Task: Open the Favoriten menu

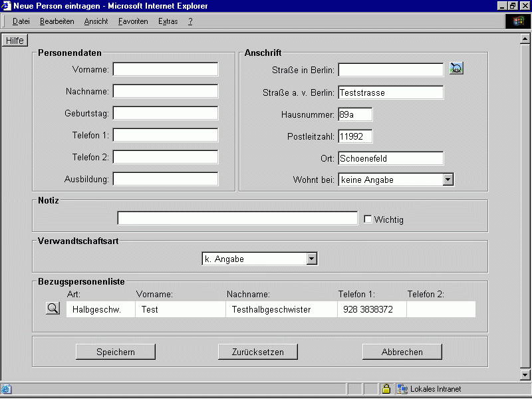Action: tap(133, 21)
